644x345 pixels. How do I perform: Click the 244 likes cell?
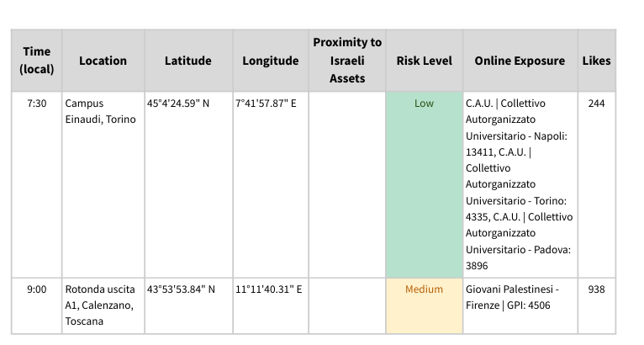[x=596, y=103]
